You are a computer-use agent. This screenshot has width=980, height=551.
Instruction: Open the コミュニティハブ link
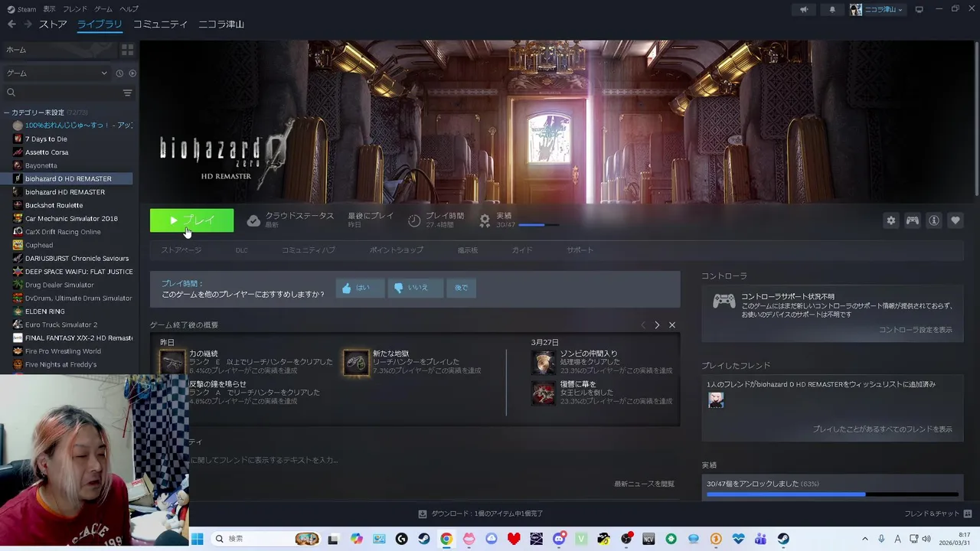pyautogui.click(x=309, y=250)
